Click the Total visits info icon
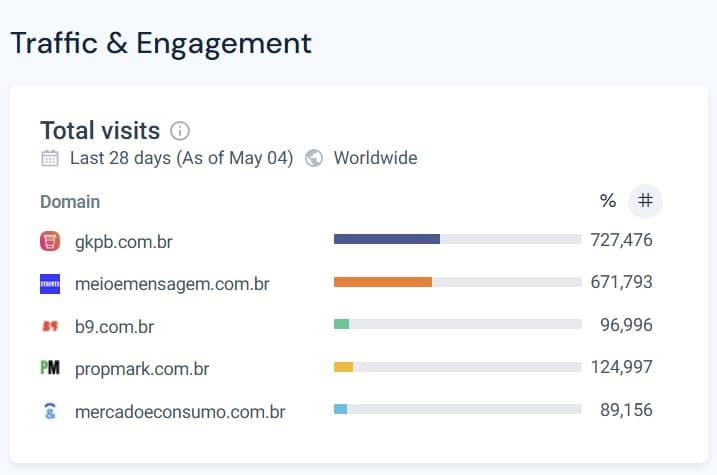The image size is (717, 475). pos(180,131)
